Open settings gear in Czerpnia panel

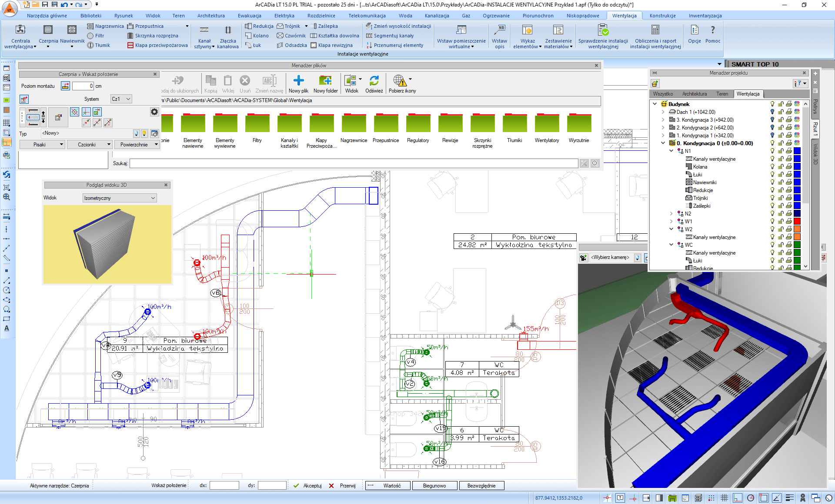click(154, 112)
